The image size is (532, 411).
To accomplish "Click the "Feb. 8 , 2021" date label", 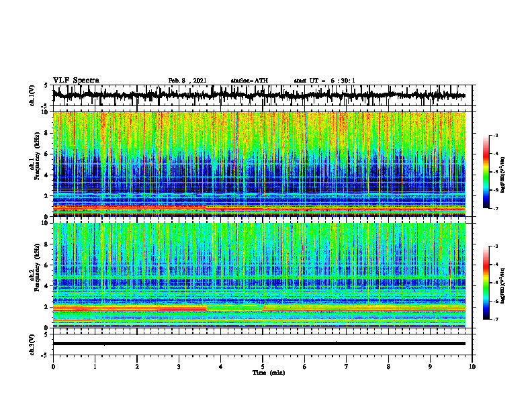I will (x=187, y=81).
